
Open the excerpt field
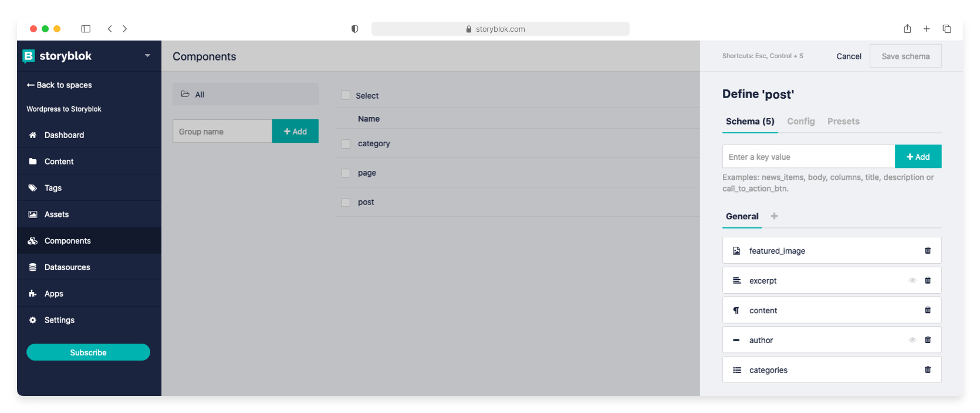tap(832, 281)
